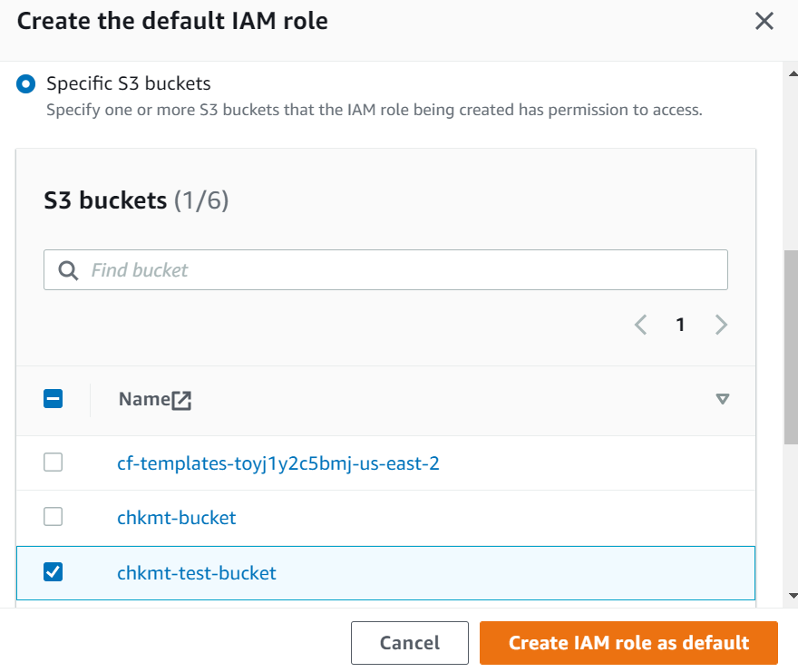Go to previous page with left chevron arrow

point(640,324)
